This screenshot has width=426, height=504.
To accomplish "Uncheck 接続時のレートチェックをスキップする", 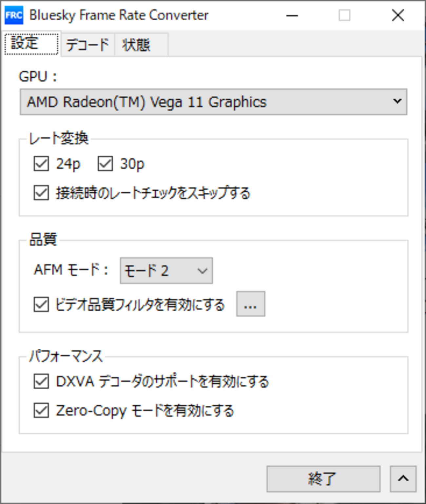I will 41,193.
